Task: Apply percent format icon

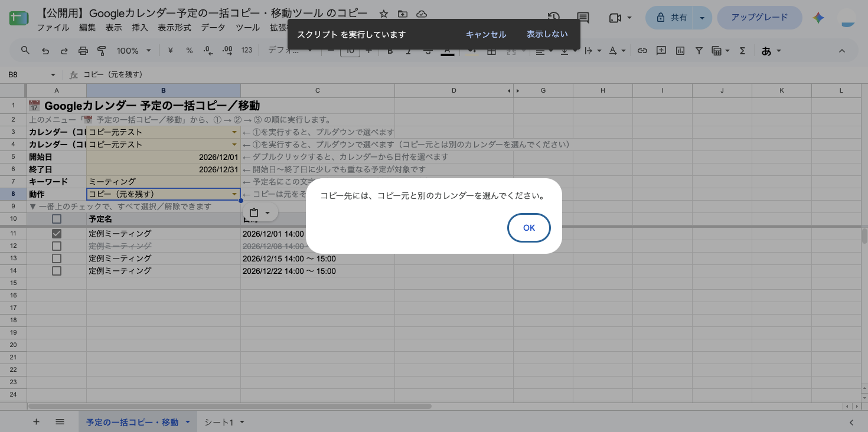Action: pos(190,51)
